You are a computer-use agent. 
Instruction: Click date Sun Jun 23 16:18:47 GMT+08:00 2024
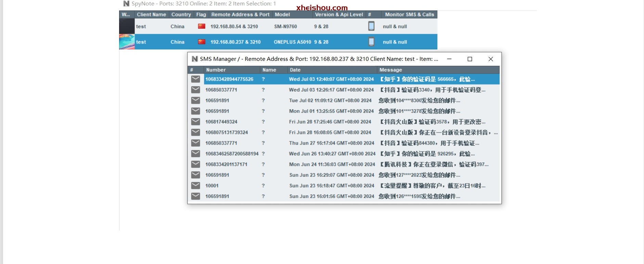point(332,185)
